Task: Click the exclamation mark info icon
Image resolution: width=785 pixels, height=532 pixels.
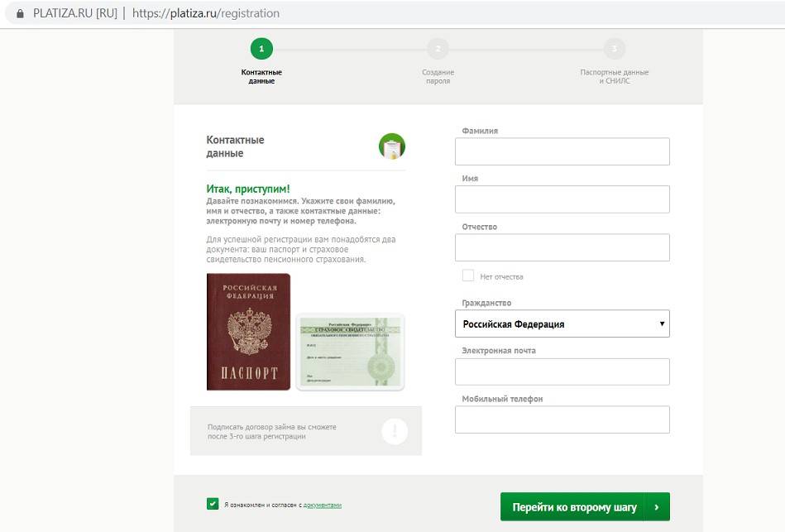Action: (395, 431)
